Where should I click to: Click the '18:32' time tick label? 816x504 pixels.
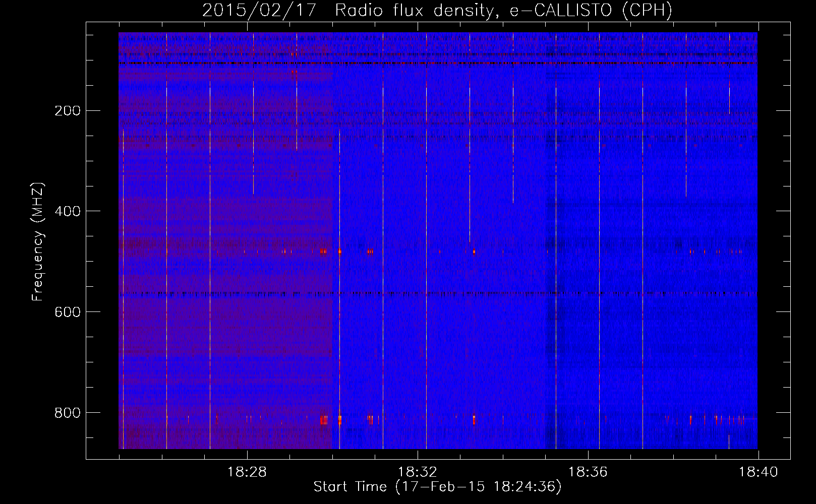tap(417, 472)
